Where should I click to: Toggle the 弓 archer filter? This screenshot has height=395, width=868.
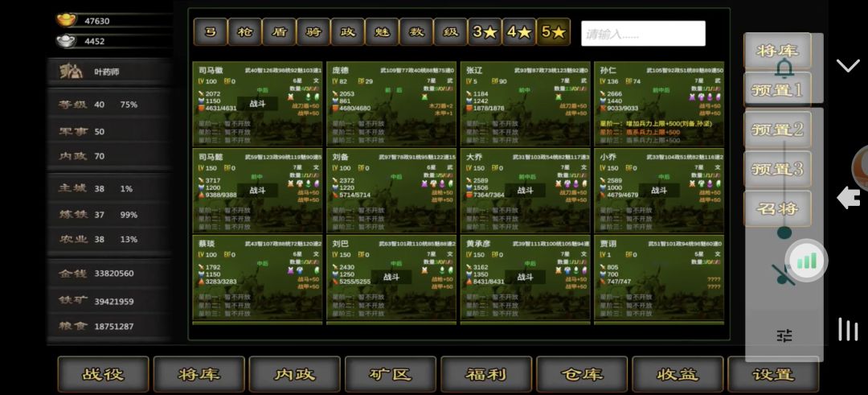211,32
